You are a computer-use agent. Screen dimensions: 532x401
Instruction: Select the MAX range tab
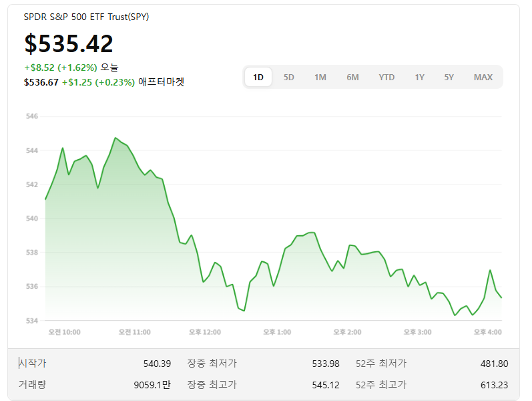pyautogui.click(x=483, y=77)
